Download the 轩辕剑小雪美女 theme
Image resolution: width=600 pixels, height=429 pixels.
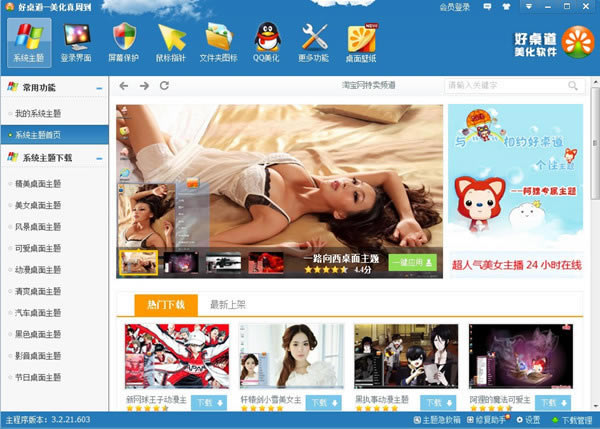324,403
